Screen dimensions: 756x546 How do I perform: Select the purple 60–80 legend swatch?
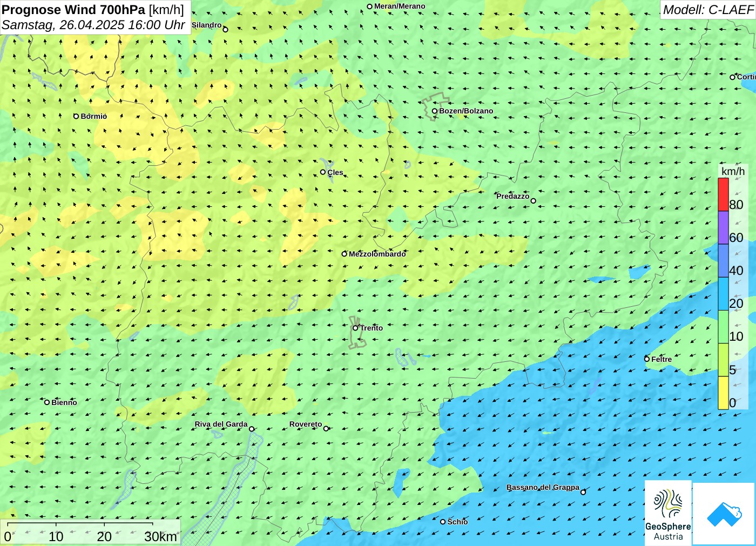coord(723,227)
